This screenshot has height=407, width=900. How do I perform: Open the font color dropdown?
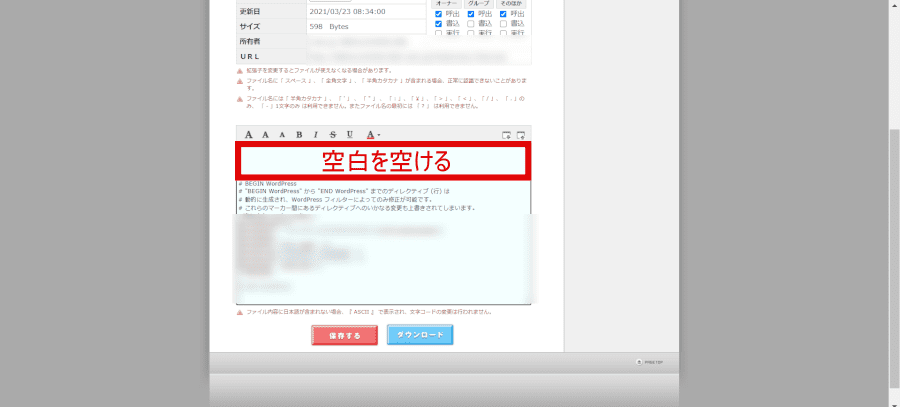click(x=372, y=134)
